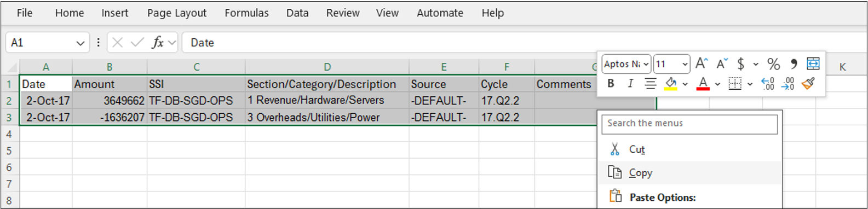Toggle Italic formatting
Screen dimensions: 868x209
click(630, 84)
